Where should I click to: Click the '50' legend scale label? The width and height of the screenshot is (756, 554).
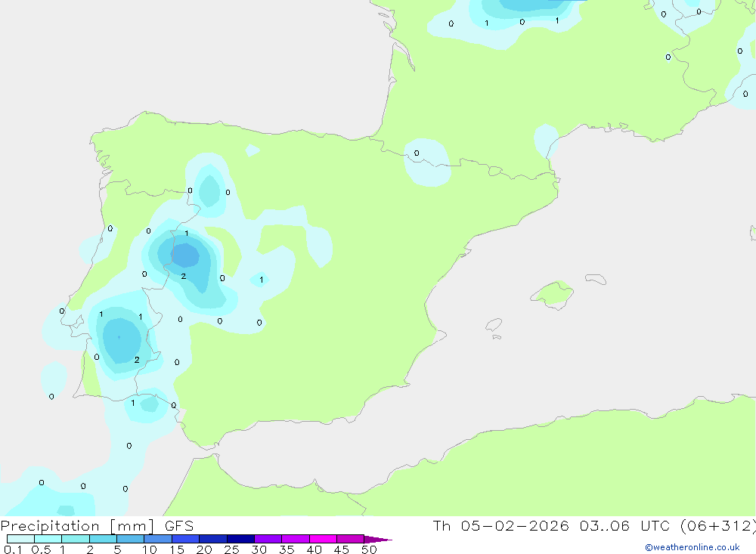click(x=369, y=549)
